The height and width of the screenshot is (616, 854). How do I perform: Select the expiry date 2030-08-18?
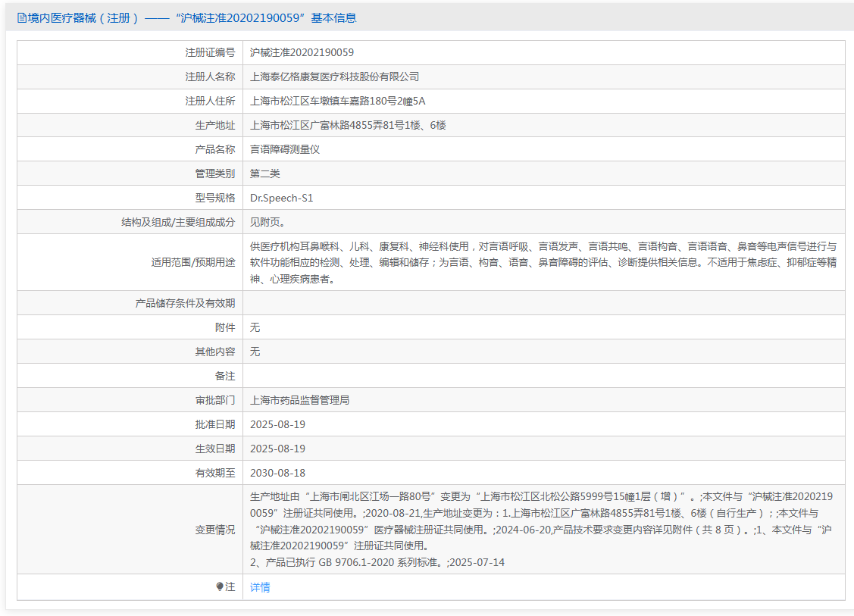277,473
